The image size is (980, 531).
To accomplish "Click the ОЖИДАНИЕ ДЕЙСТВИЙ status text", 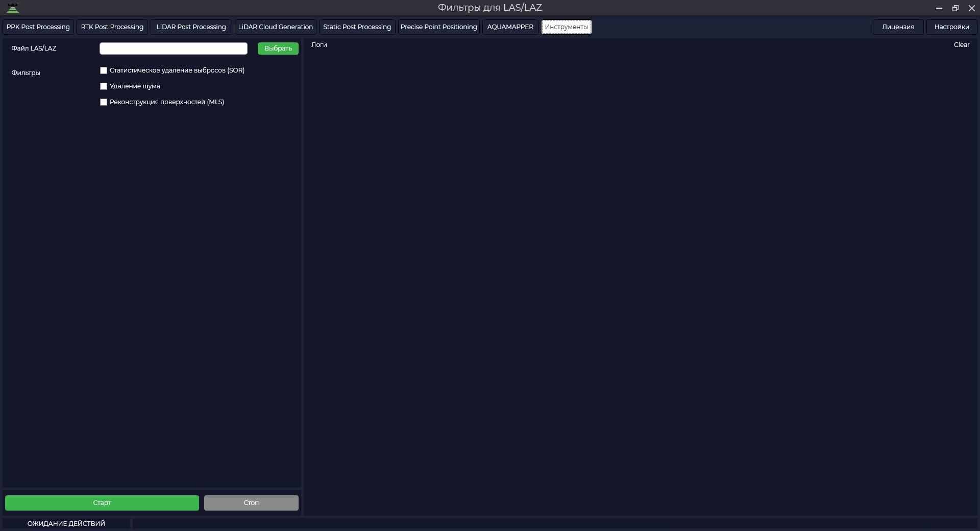I will [x=66, y=524].
